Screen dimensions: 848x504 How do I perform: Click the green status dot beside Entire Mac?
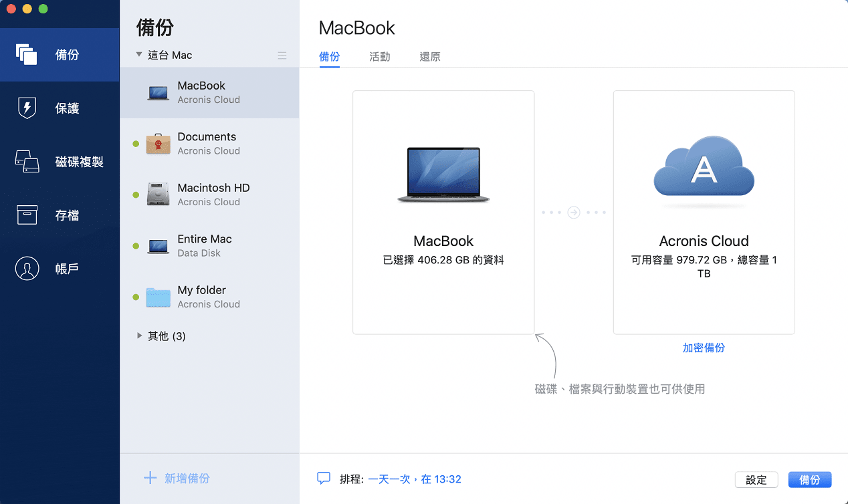pyautogui.click(x=136, y=246)
